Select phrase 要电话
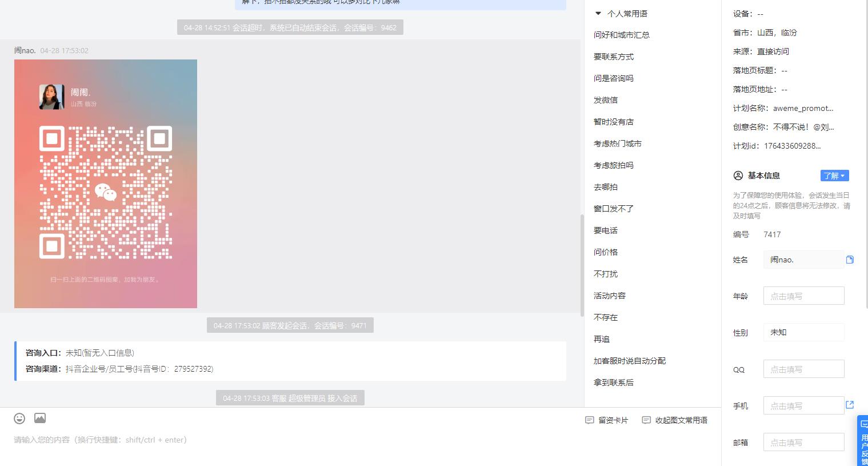 point(606,230)
